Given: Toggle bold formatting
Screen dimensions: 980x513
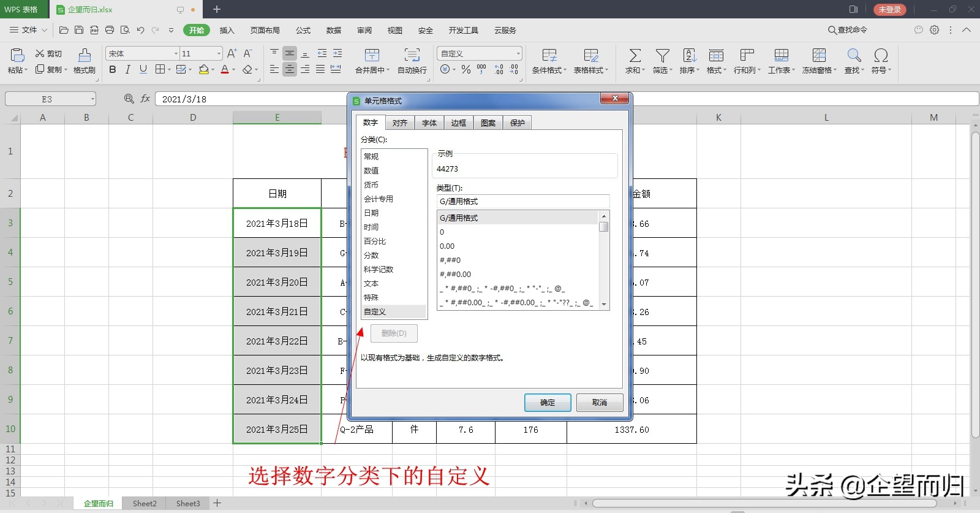Looking at the screenshot, I should point(113,69).
